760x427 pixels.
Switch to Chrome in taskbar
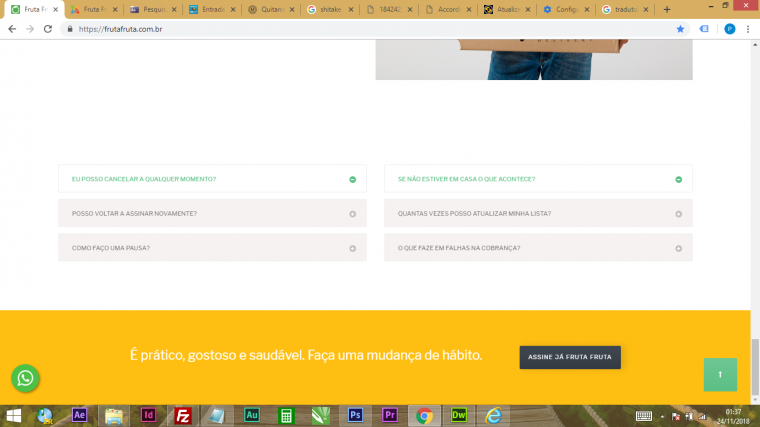click(x=424, y=416)
